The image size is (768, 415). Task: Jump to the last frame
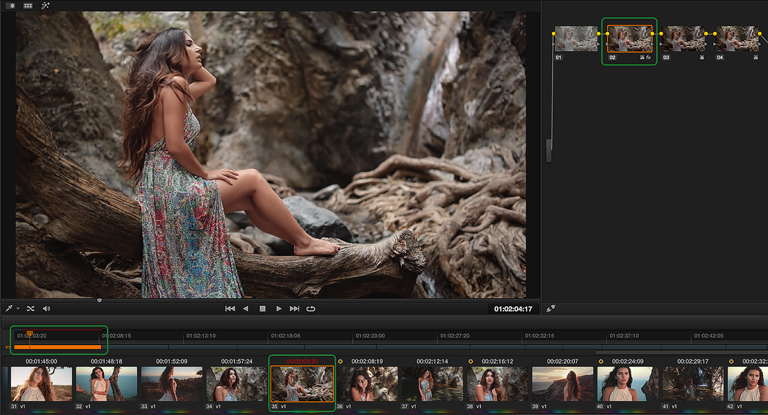[294, 309]
